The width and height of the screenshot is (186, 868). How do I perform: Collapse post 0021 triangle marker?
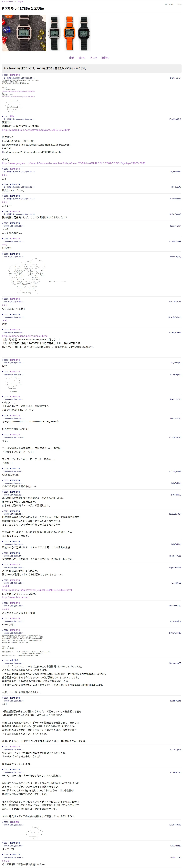tap(3, 511)
